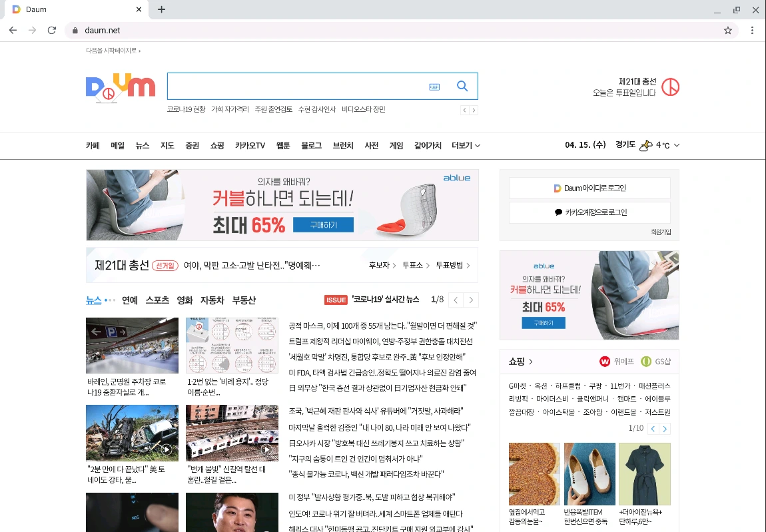The image size is (766, 532).
Task: Go to next shopping page arrow
Action: pyautogui.click(x=665, y=429)
